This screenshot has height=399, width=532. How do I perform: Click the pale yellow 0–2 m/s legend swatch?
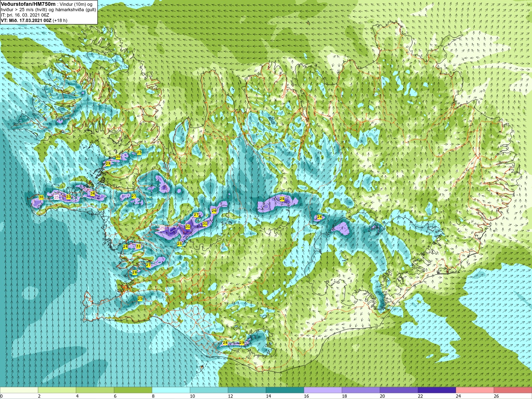point(19,390)
